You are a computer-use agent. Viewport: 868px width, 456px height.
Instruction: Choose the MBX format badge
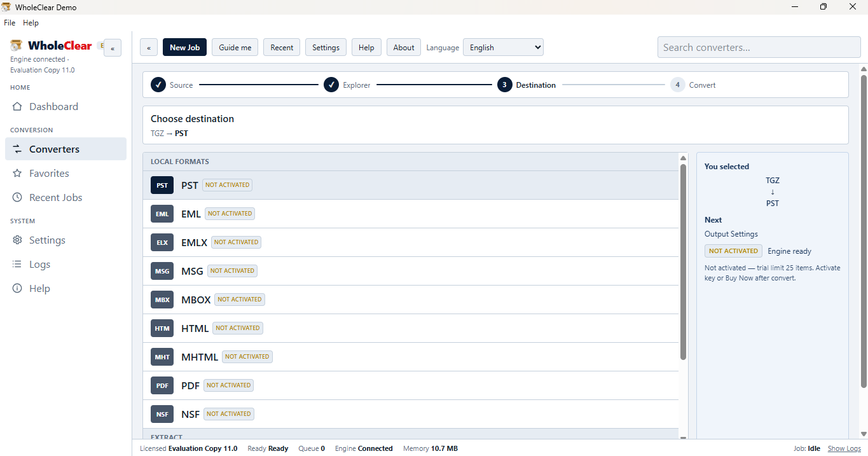tap(162, 300)
